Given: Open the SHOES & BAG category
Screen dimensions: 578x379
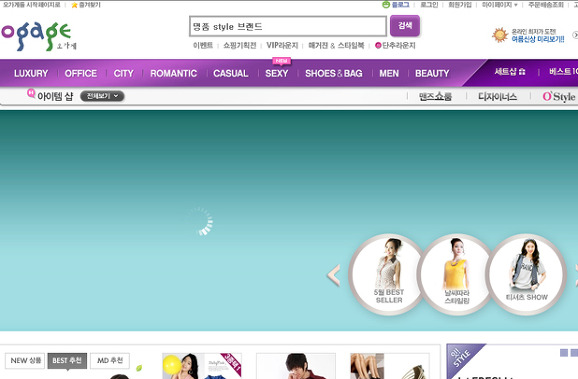Looking at the screenshot, I should click(x=334, y=73).
